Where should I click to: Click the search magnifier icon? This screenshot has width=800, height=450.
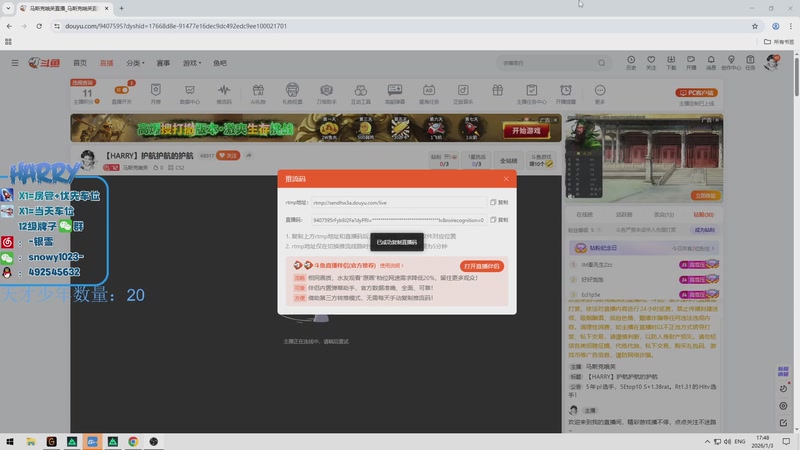pyautogui.click(x=602, y=63)
